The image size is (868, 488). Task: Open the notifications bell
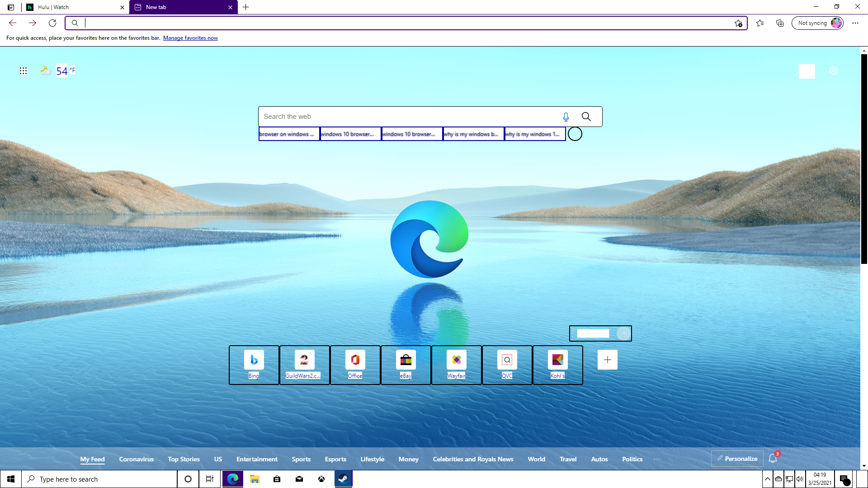[x=773, y=459]
